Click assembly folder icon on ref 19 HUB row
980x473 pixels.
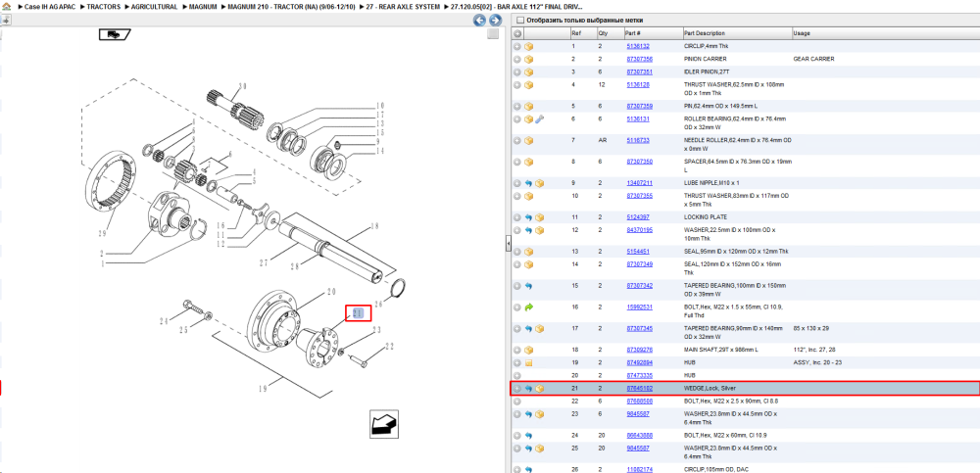tap(529, 363)
